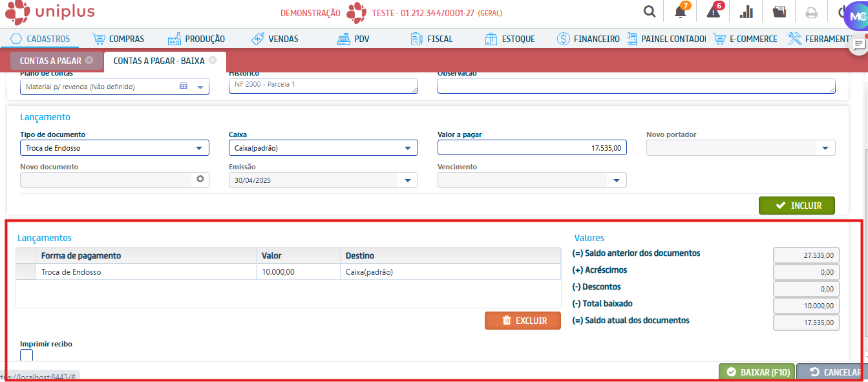868x382 pixels.
Task: Expand the Emissão date picker dropdown
Action: pos(407,180)
